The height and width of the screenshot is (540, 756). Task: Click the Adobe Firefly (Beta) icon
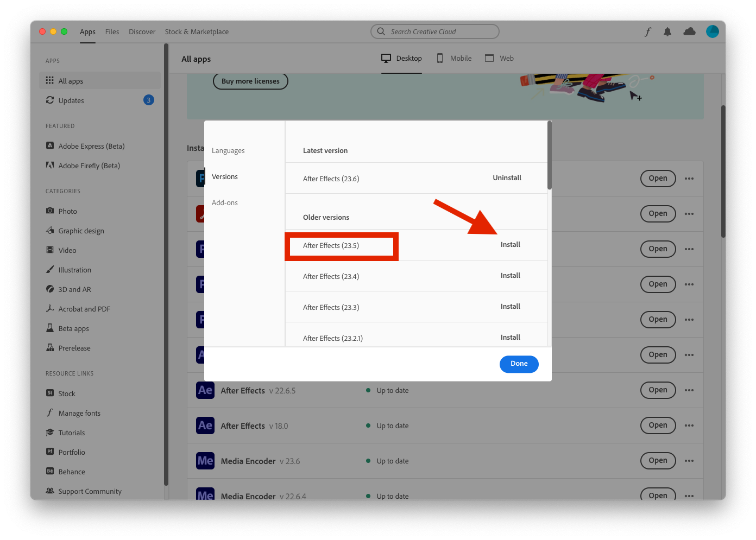(x=50, y=165)
